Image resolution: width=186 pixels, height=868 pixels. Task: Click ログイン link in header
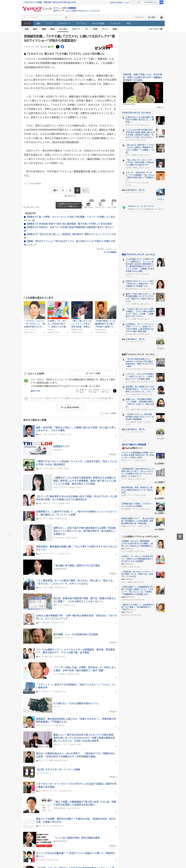tap(57, 11)
